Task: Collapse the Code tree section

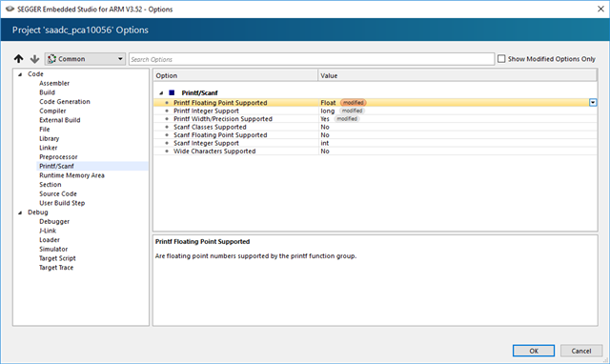Action: point(20,74)
